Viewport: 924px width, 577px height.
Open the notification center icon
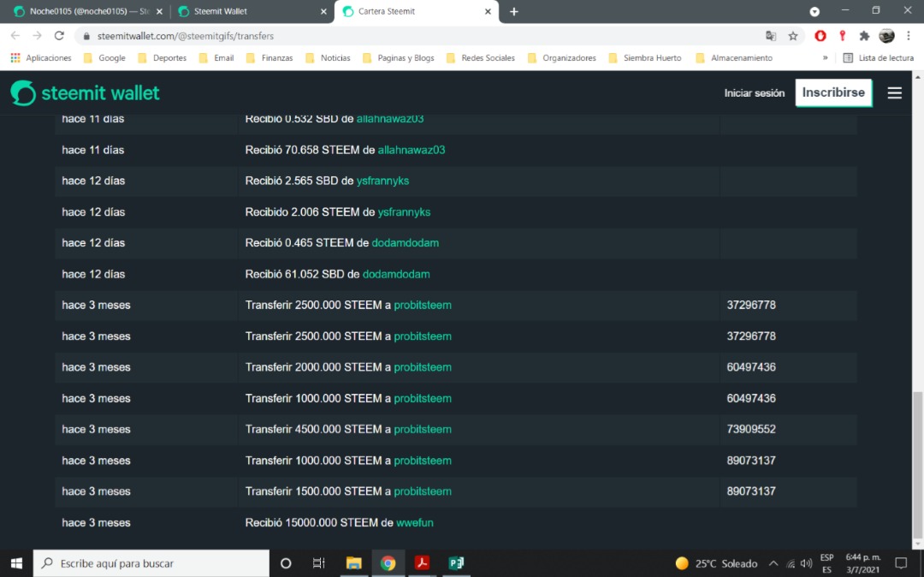coord(901,563)
